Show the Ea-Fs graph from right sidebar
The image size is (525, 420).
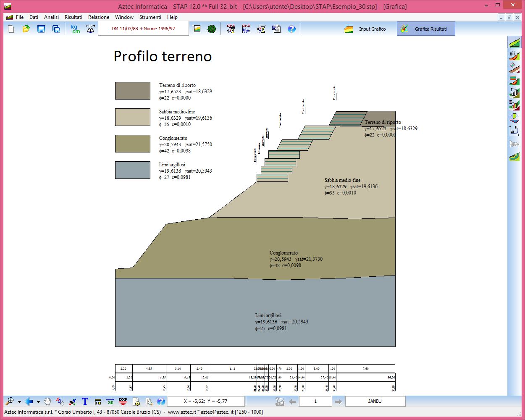pos(514,131)
